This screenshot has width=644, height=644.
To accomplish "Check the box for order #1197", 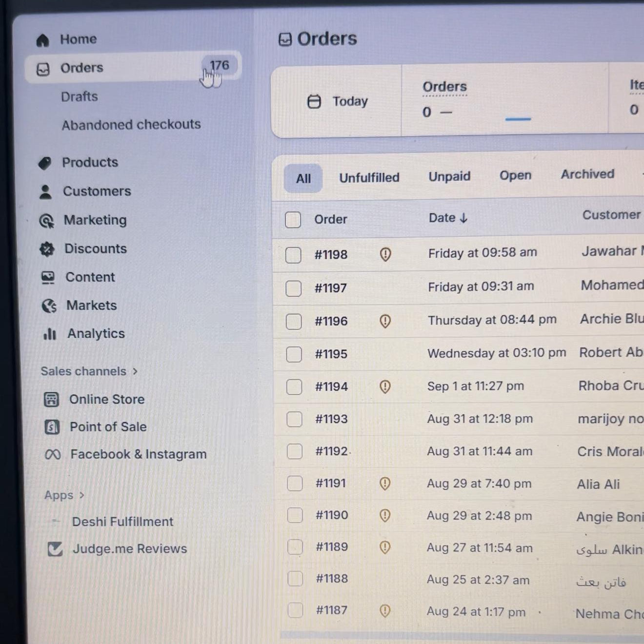I will click(x=293, y=288).
